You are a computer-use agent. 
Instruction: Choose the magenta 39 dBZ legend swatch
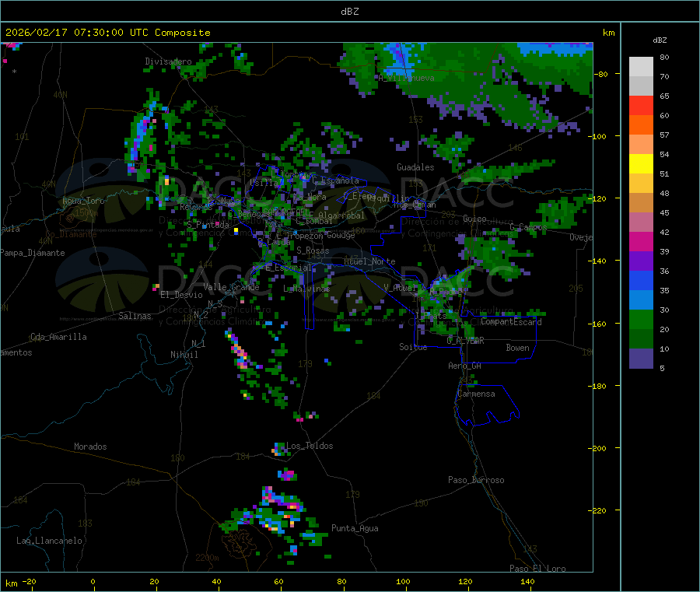[641, 241]
